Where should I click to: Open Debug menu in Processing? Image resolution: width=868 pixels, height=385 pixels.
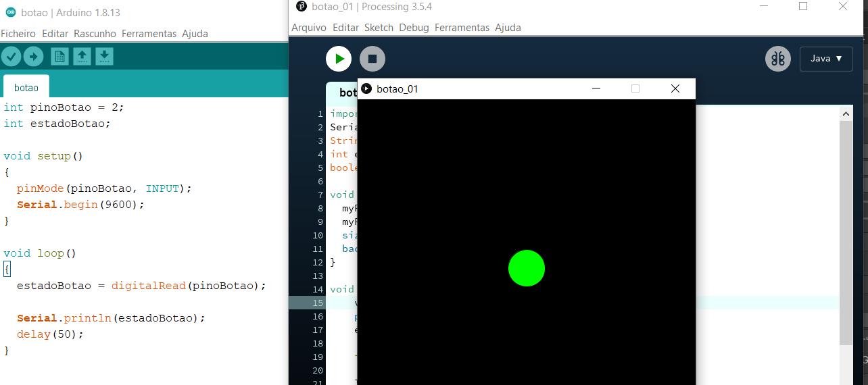click(x=414, y=28)
